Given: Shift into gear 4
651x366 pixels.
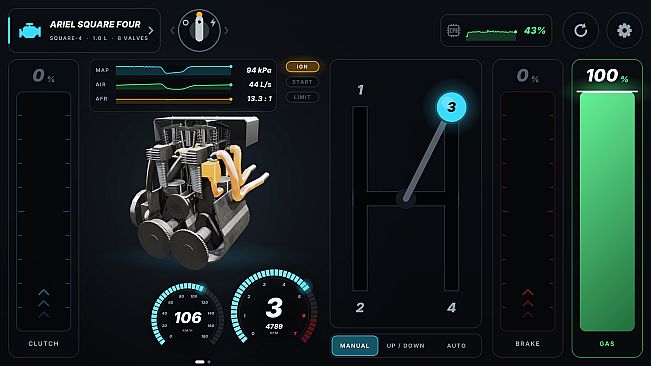Looking at the screenshot, I should coord(451,307).
